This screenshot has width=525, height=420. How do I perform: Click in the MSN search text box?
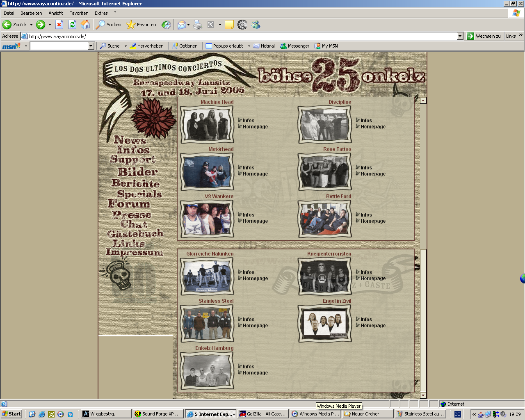[59, 46]
